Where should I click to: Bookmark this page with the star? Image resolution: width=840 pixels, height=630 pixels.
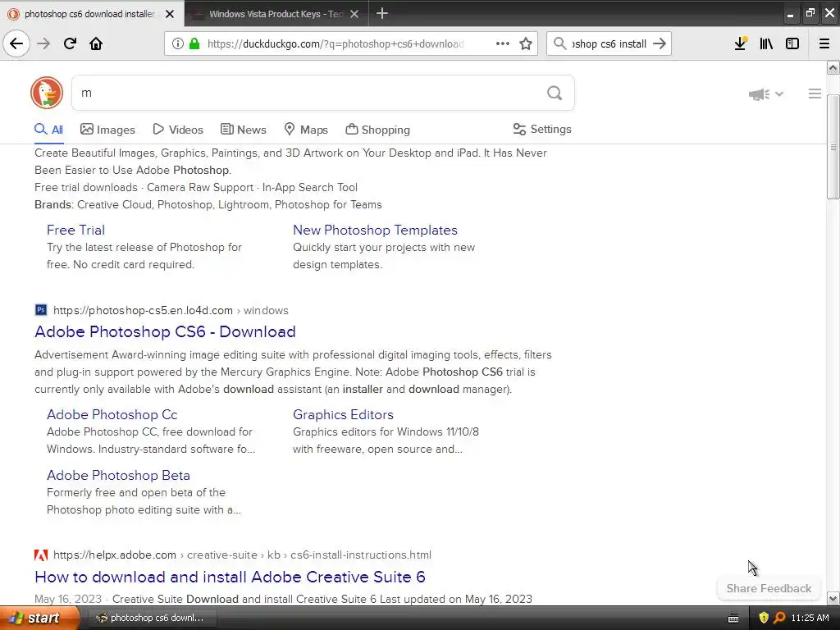(x=526, y=43)
